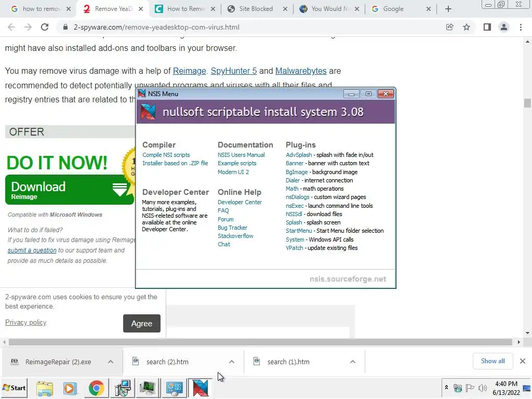Image resolution: width=532 pixels, height=399 pixels.
Task: Open NSIS Users Manual
Action: pyautogui.click(x=241, y=155)
